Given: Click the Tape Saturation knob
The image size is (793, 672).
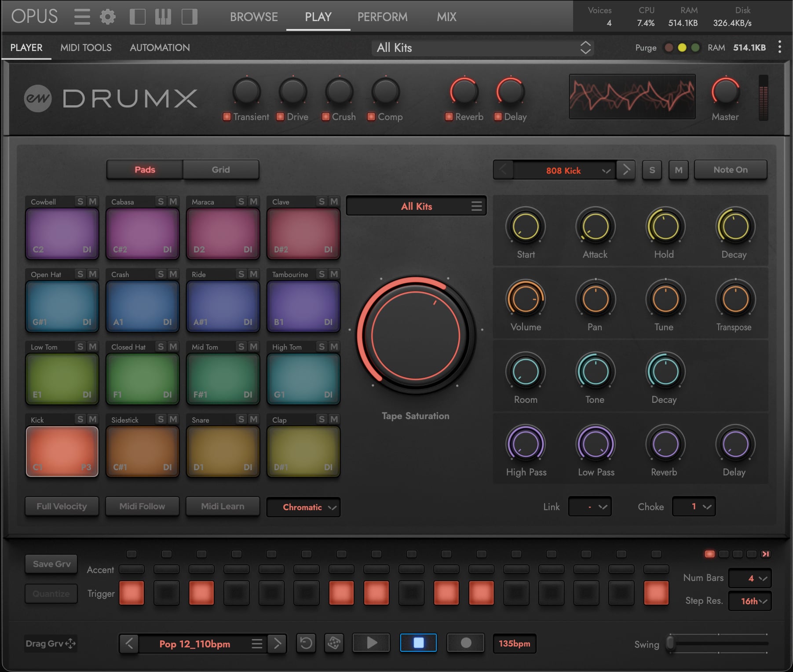Looking at the screenshot, I should (416, 336).
